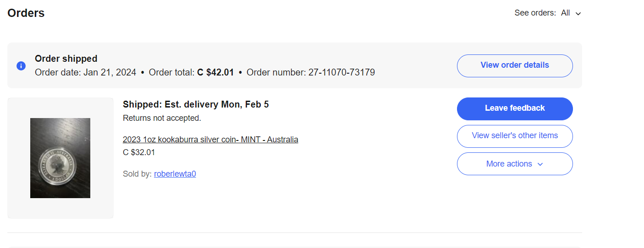644x248 pixels.
Task: Click the item price C $32.01
Action: point(139,152)
